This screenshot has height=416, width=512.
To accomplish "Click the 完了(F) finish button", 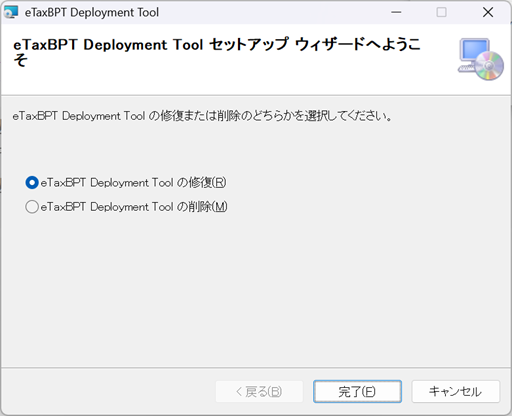I will (x=357, y=391).
